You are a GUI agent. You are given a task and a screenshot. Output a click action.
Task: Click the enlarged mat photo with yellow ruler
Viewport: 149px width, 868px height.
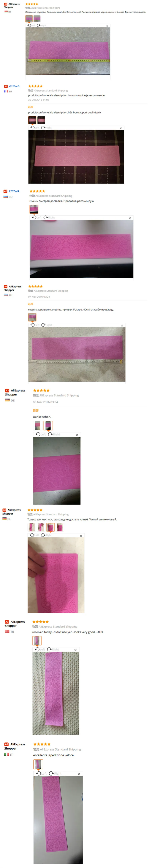point(68,51)
